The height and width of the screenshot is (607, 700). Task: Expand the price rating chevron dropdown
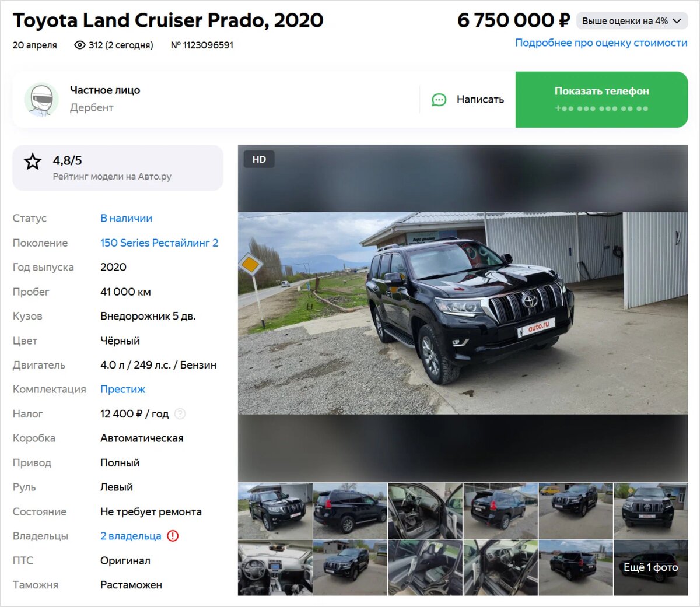tap(677, 21)
